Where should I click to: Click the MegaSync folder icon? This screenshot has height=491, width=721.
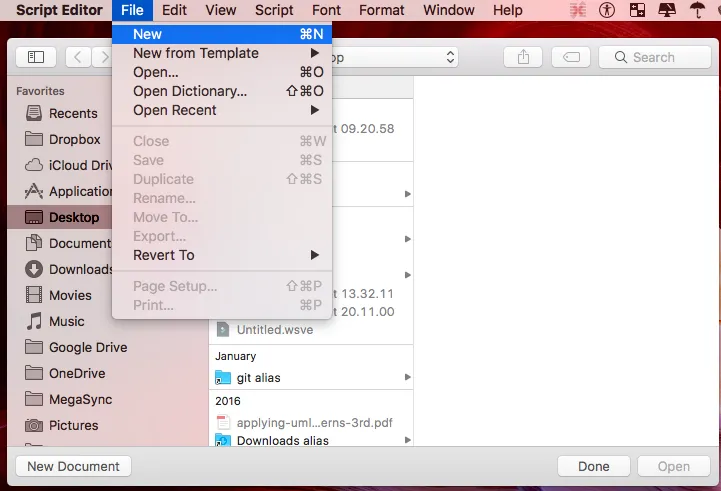[34, 399]
